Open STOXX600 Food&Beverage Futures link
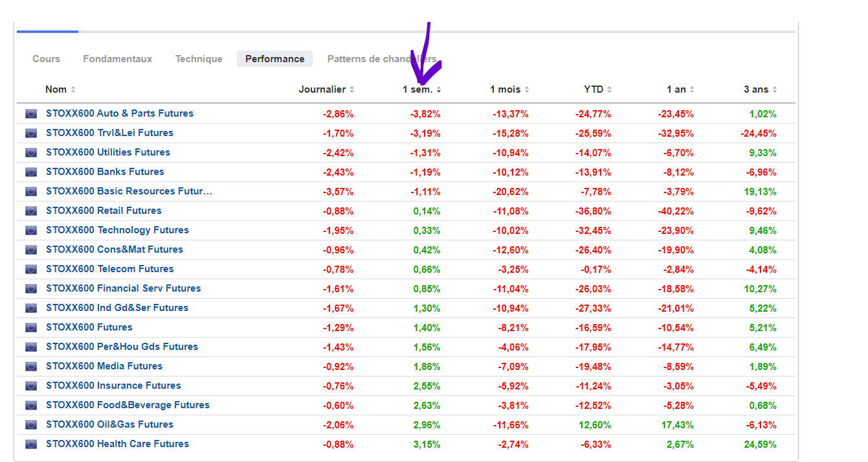The image size is (868, 462). coord(128,405)
